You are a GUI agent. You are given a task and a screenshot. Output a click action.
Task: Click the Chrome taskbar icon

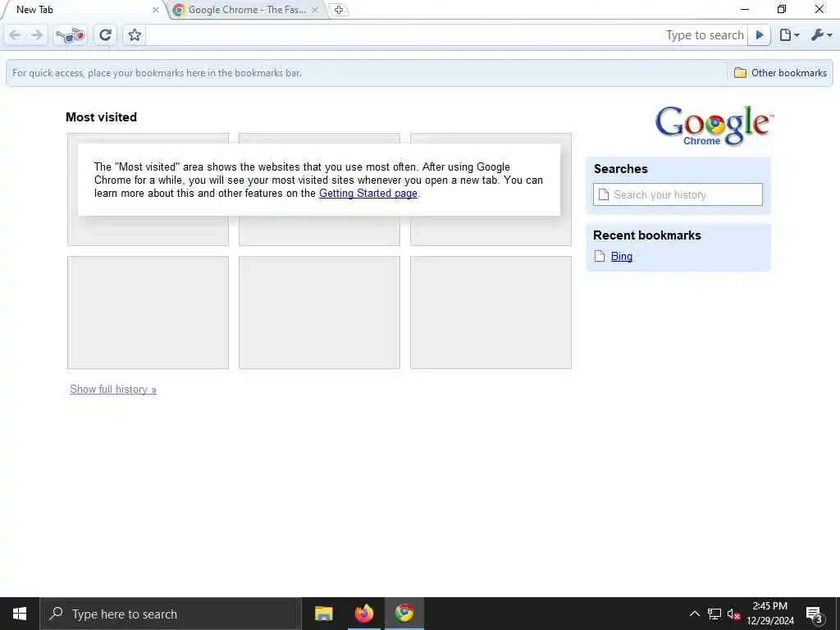click(404, 614)
